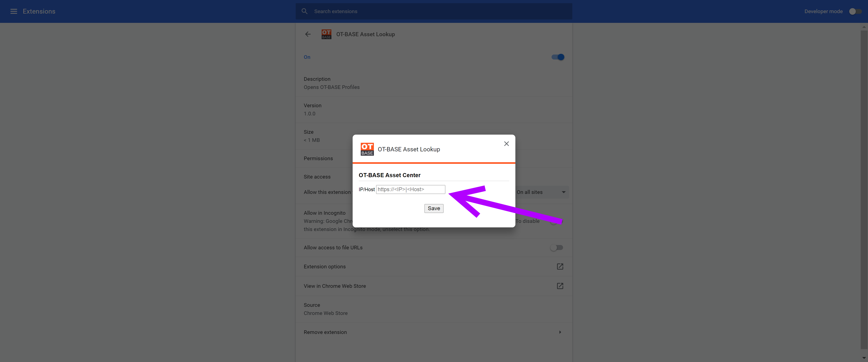Focus the Search extensions field
The height and width of the screenshot is (362, 868).
(x=434, y=12)
